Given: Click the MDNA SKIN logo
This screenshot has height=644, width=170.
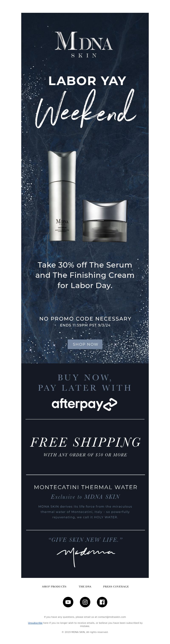Looking at the screenshot, I should pos(84,45).
